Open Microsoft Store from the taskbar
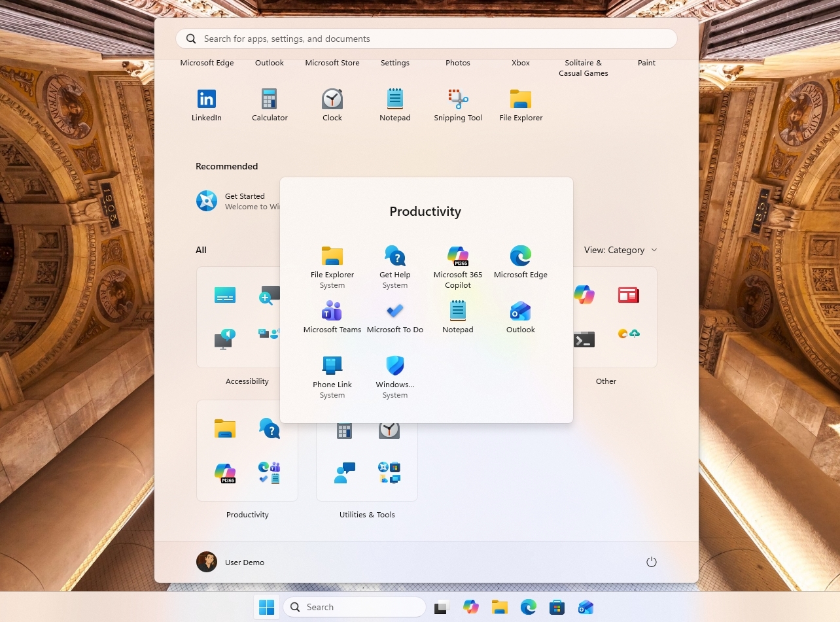 coord(556,607)
